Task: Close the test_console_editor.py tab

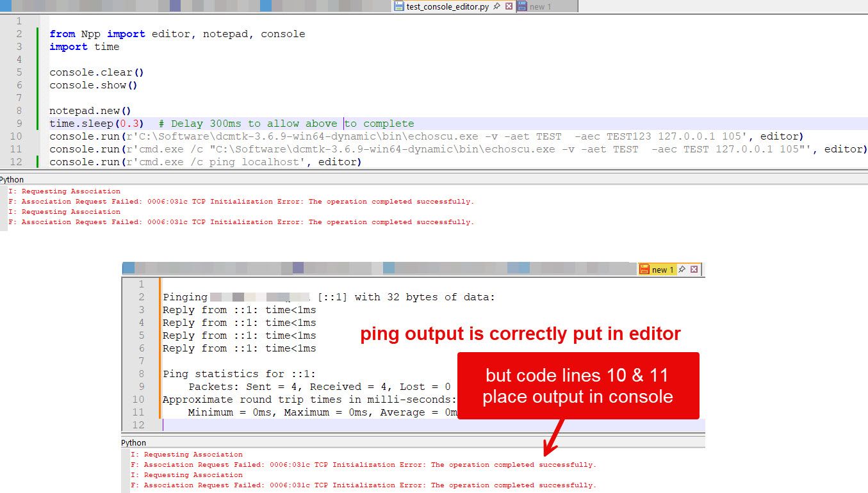Action: pyautogui.click(x=509, y=6)
